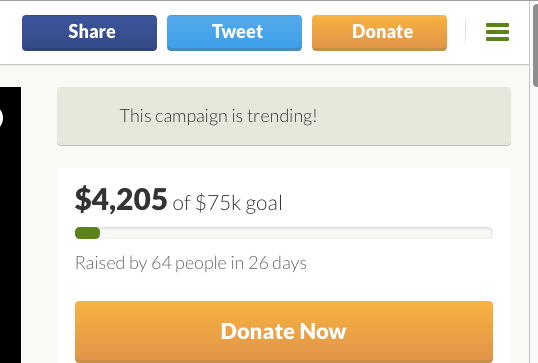Click the large Donate Now button
The height and width of the screenshot is (363, 538).
[x=284, y=331]
